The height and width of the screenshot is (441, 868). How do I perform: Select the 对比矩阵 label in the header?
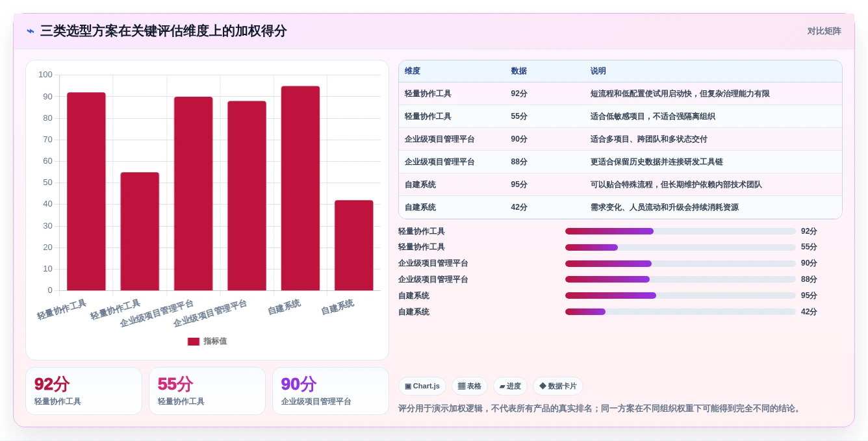[x=824, y=31]
